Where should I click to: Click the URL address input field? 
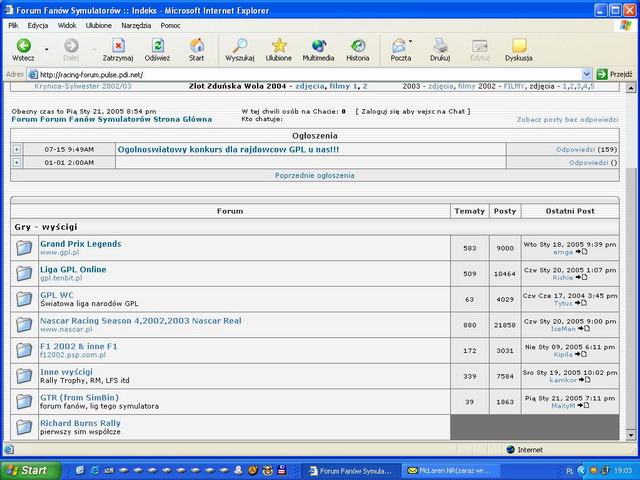point(304,74)
